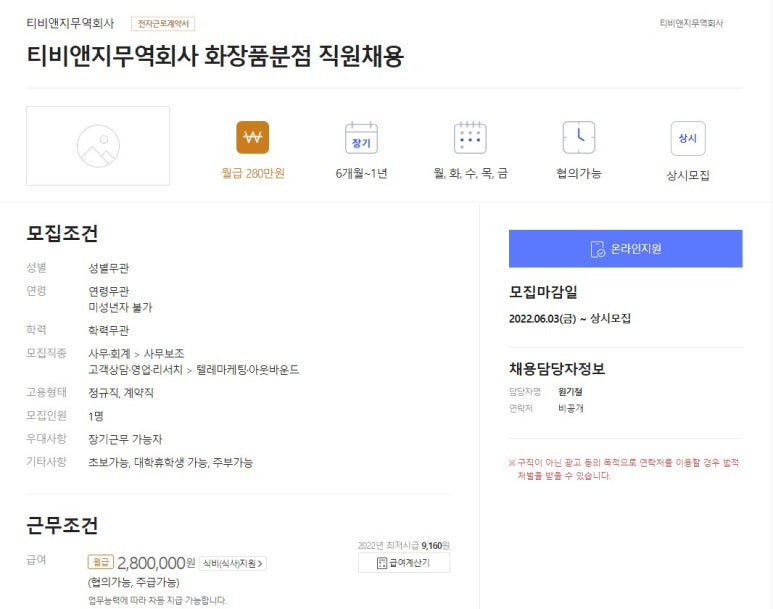Click the 장기근무 가능자 preference text
The image size is (773, 609).
(125, 439)
